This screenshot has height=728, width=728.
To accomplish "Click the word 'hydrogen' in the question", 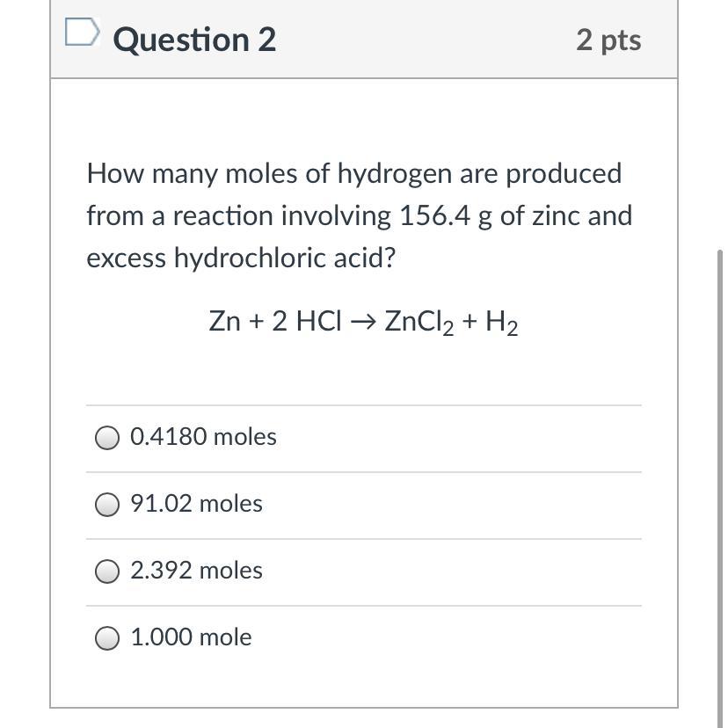I will pos(395,175).
